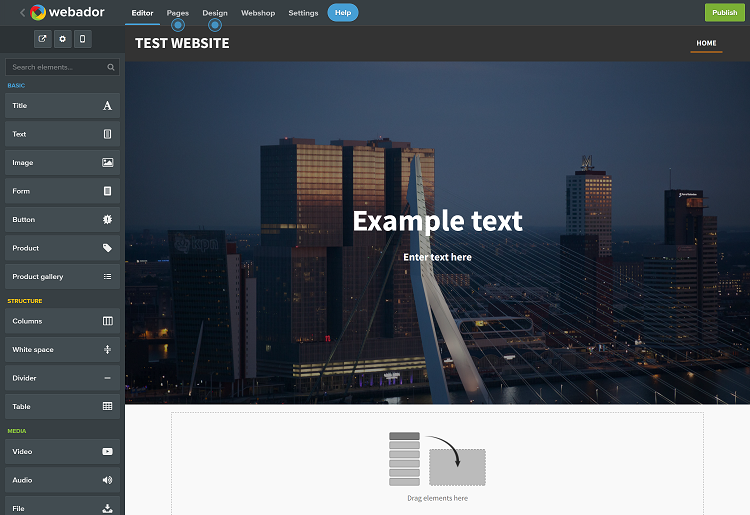Click the search magnifier icon
750x515 pixels.
tap(111, 67)
